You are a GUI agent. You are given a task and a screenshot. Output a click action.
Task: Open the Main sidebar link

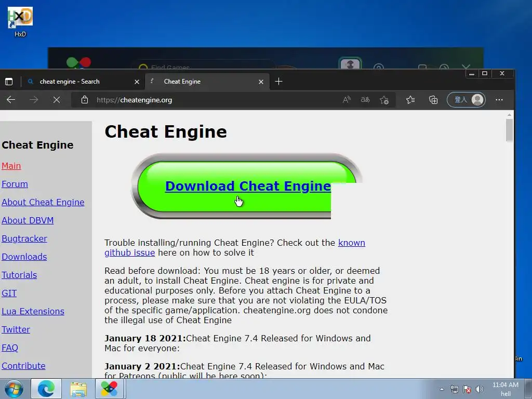click(x=11, y=166)
